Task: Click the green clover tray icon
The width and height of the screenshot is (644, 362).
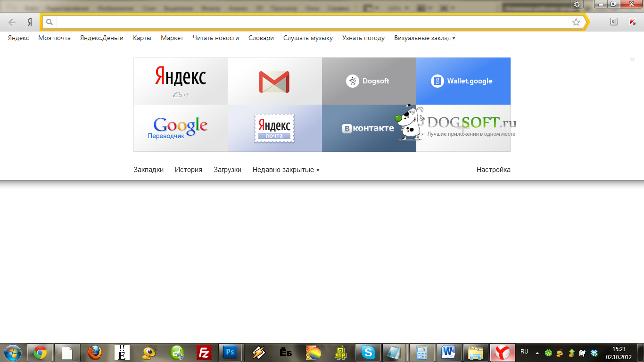Action: (x=548, y=353)
